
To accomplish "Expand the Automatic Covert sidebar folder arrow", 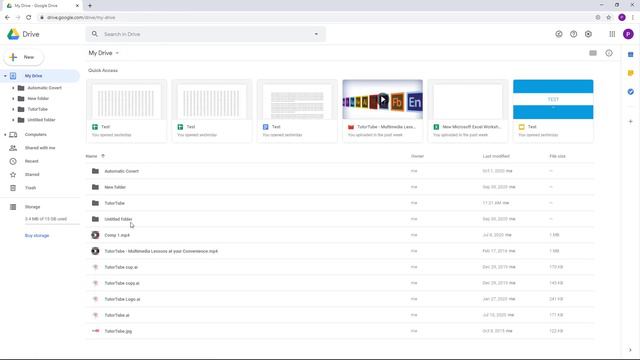I will coord(13,88).
